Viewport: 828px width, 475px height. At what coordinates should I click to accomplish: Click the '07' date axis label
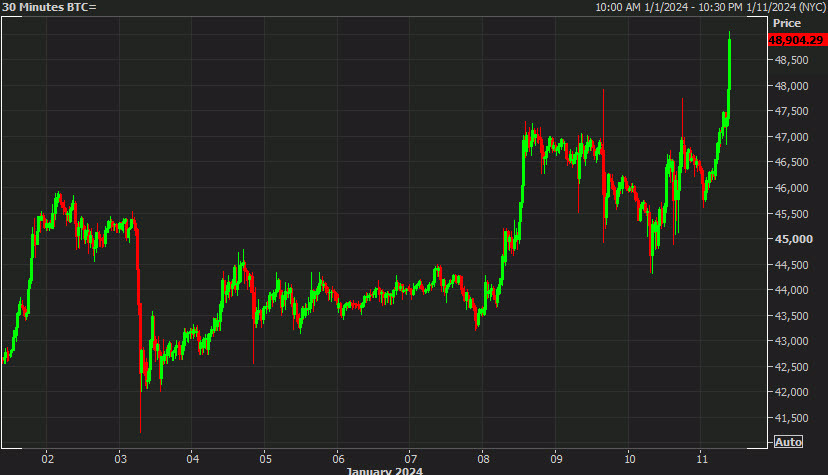point(411,459)
